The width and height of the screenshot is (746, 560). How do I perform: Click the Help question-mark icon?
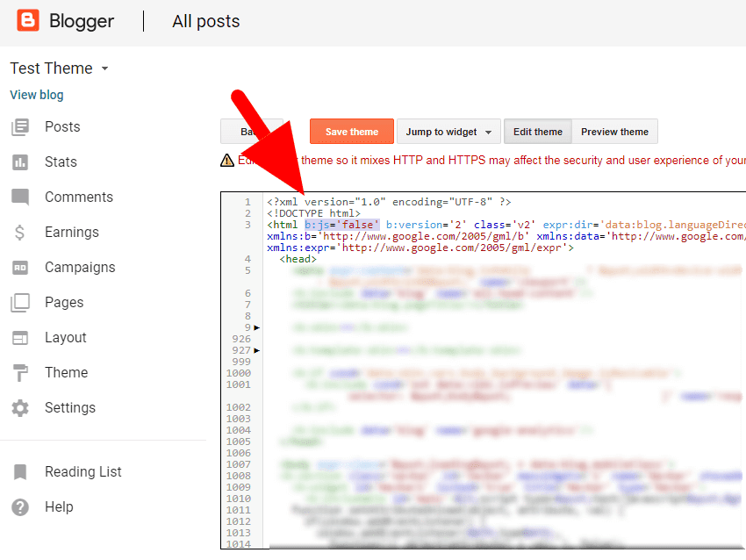[21, 506]
